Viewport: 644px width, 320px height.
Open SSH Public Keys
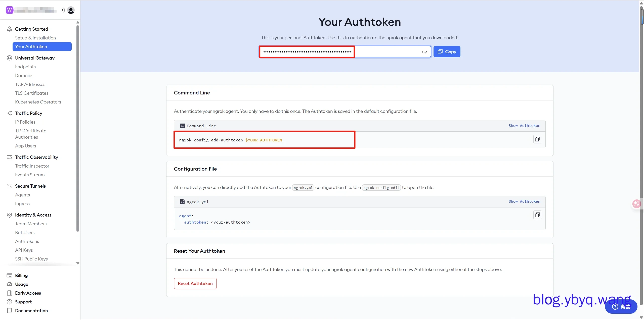31,259
